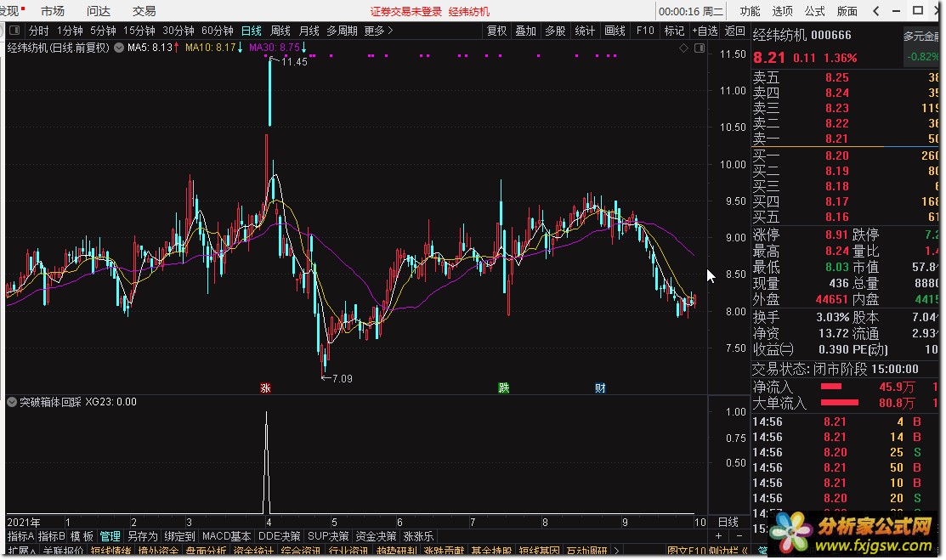Select the 指标A tab
The width and height of the screenshot is (946, 560).
click(x=20, y=536)
